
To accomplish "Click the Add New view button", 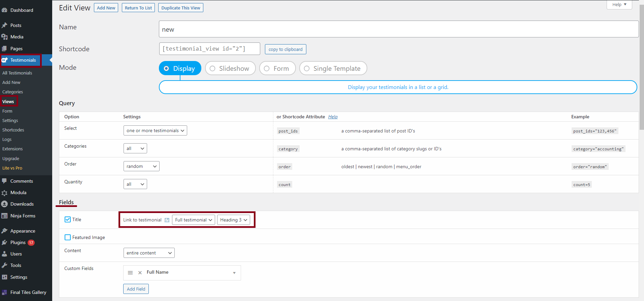I will click(x=106, y=8).
